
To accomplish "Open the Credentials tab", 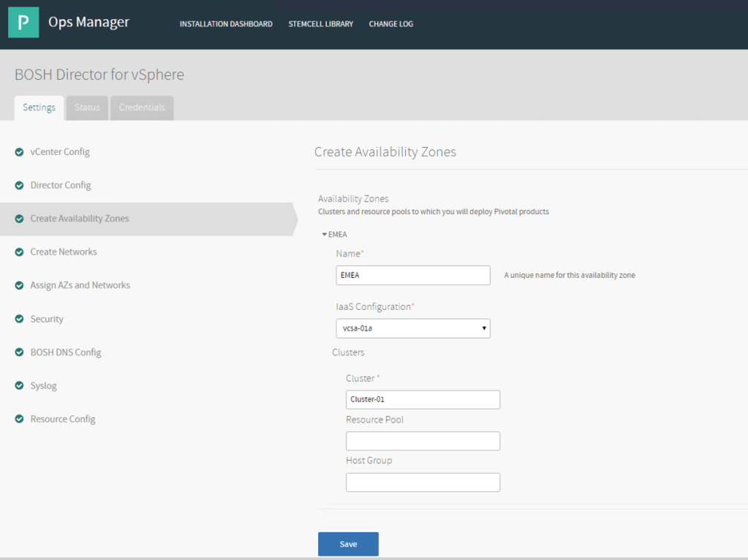I will click(x=142, y=107).
